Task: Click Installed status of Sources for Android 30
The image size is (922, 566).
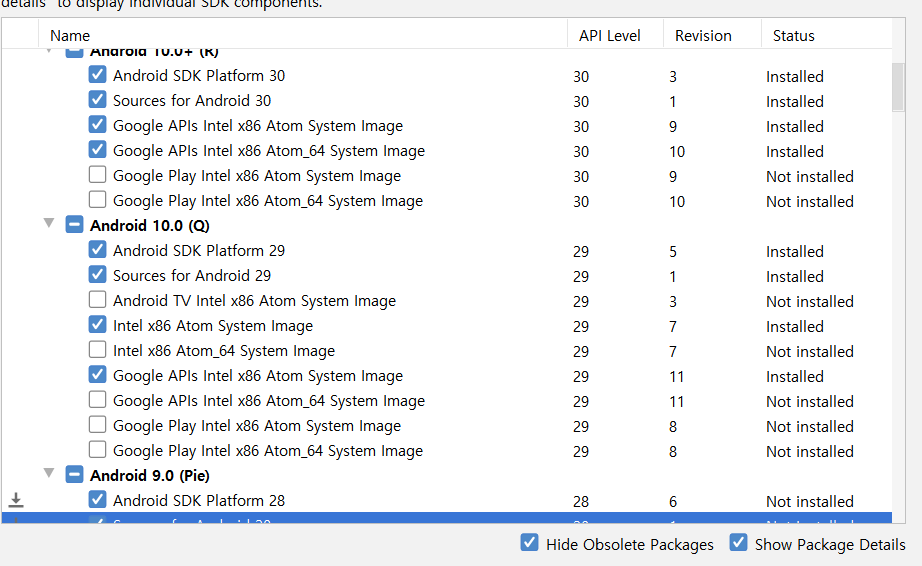Action: pyautogui.click(x=794, y=102)
